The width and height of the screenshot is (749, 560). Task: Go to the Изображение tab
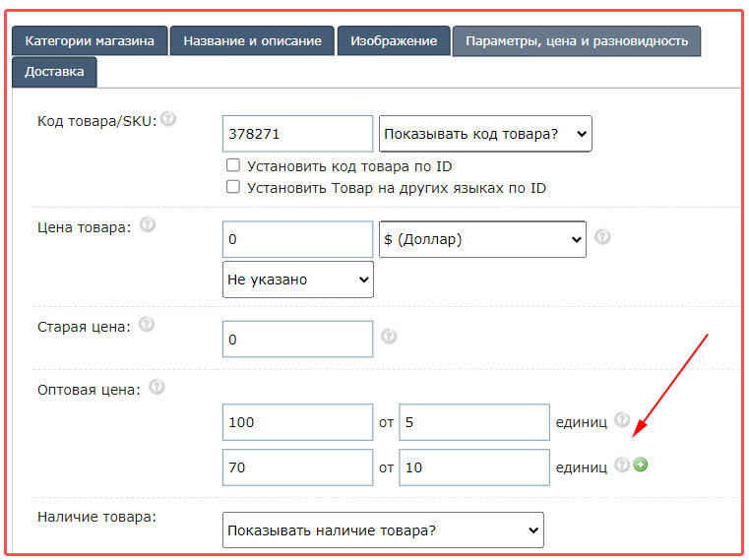coord(394,41)
